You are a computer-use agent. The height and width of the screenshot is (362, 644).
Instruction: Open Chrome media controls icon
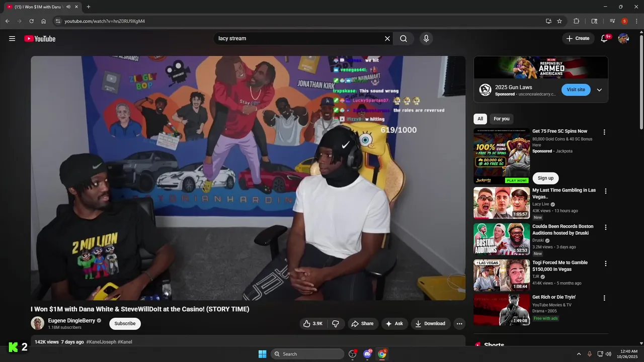pyautogui.click(x=612, y=21)
